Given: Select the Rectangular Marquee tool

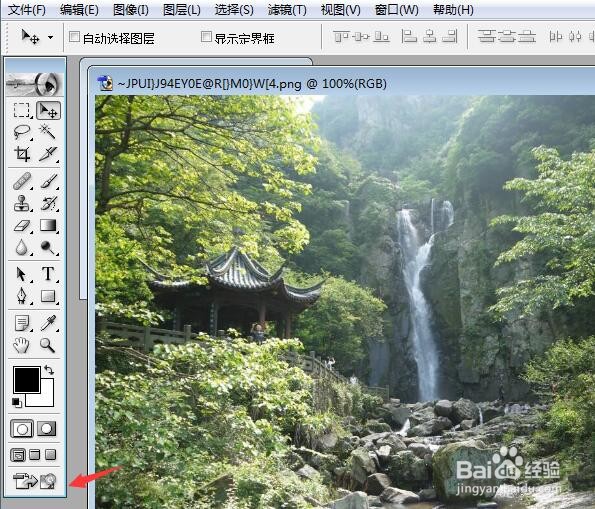Looking at the screenshot, I should pyautogui.click(x=22, y=110).
